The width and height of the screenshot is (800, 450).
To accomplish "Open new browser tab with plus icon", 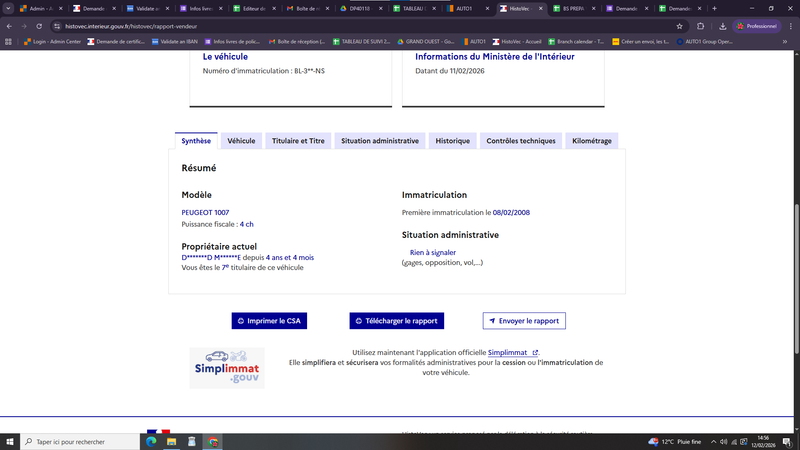I will pyautogui.click(x=714, y=8).
